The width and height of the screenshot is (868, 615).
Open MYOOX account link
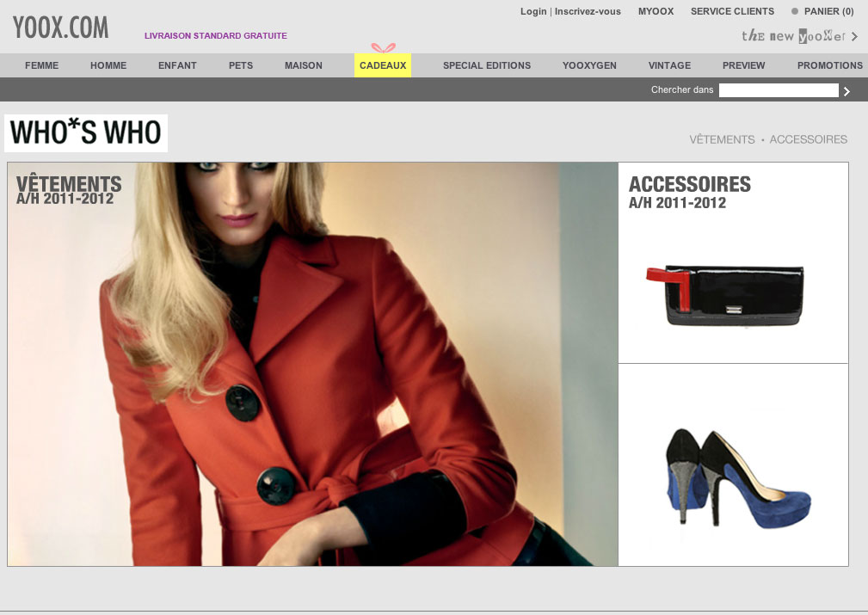point(656,11)
